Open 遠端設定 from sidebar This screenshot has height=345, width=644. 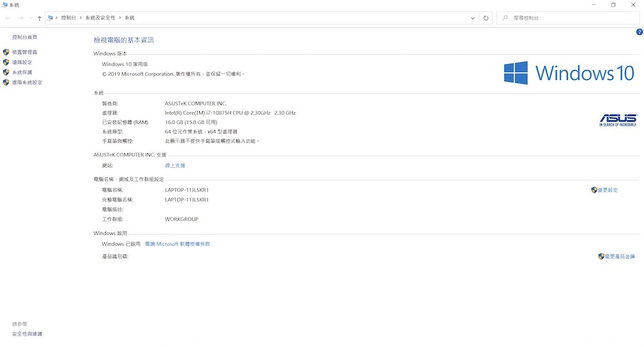coord(22,62)
